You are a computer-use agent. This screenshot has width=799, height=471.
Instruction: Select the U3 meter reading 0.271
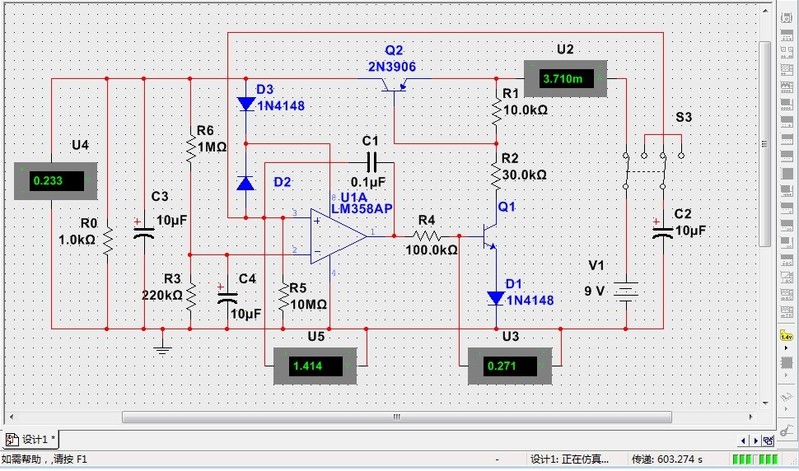[x=510, y=367]
